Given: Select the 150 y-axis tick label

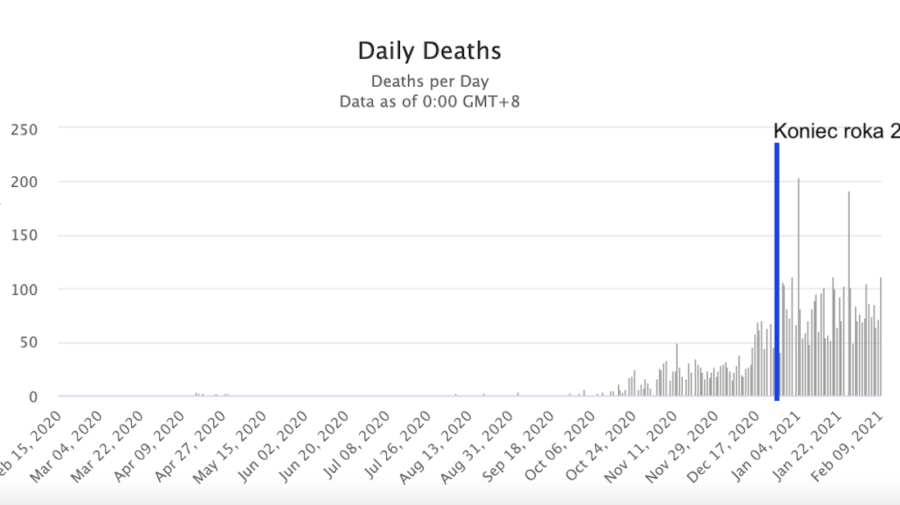Looking at the screenshot, I should [24, 236].
